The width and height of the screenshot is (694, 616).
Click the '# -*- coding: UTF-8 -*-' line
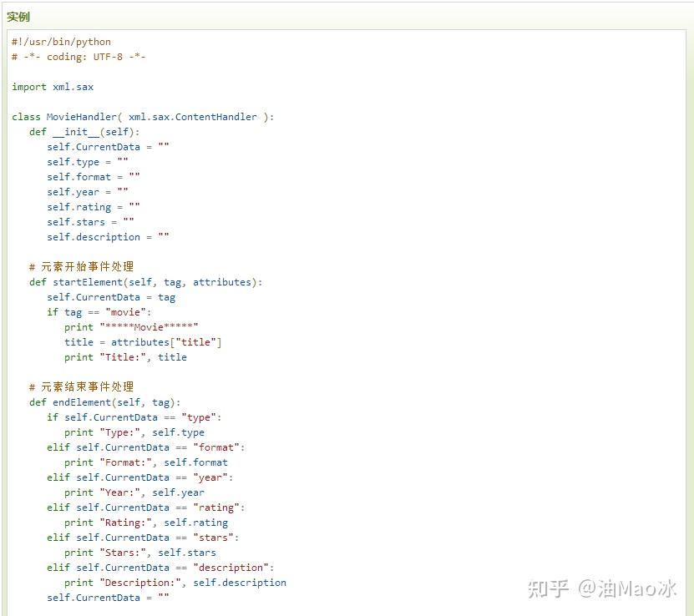(79, 57)
